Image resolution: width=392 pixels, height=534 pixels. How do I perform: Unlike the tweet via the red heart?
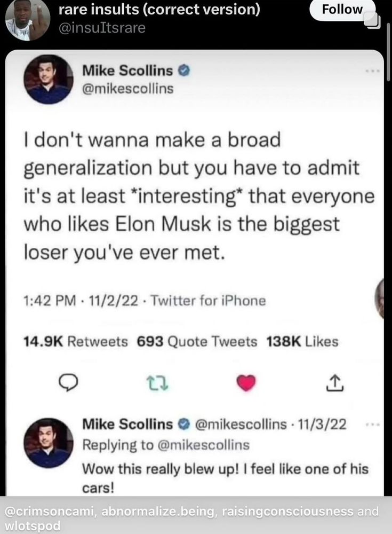(246, 382)
